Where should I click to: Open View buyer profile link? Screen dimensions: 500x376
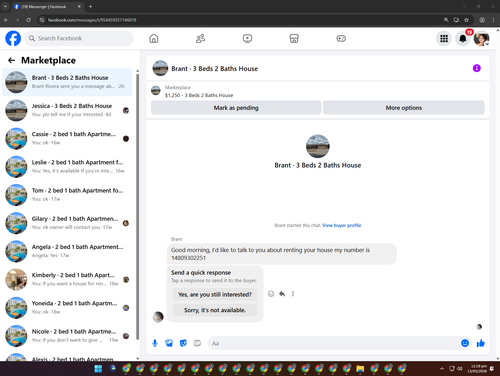click(x=342, y=225)
